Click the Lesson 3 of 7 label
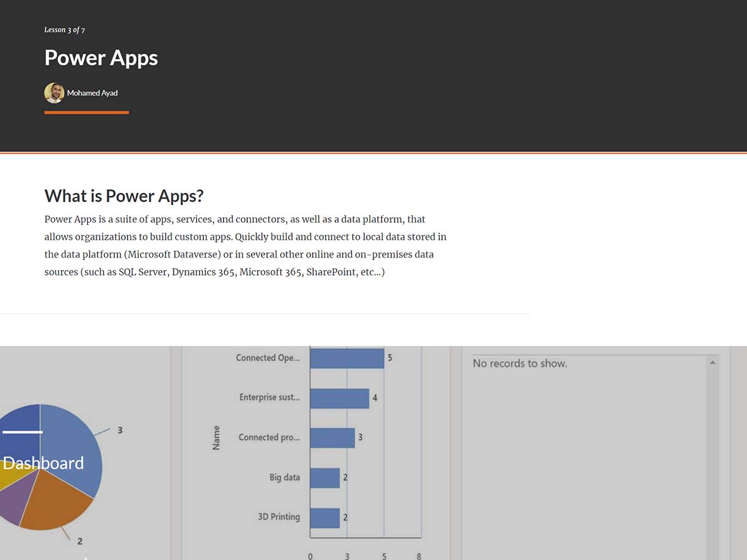Screen dimensions: 747x560 [x=65, y=30]
